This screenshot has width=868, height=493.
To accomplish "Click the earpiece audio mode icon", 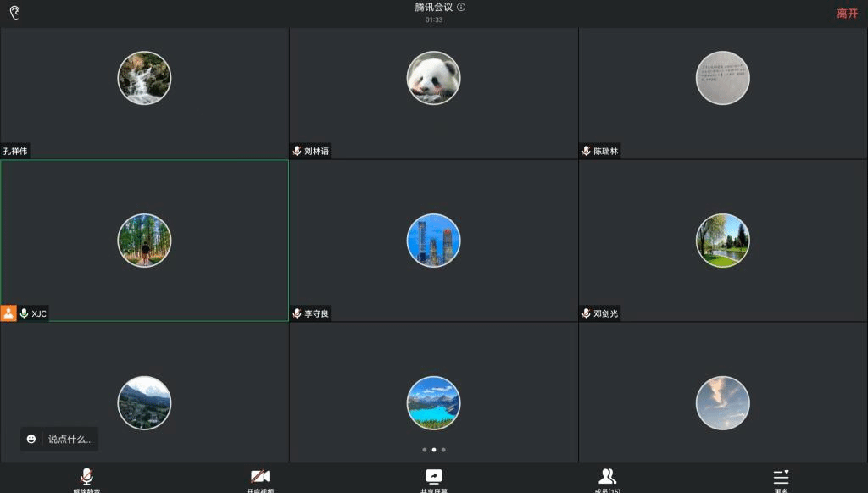I will pos(14,13).
